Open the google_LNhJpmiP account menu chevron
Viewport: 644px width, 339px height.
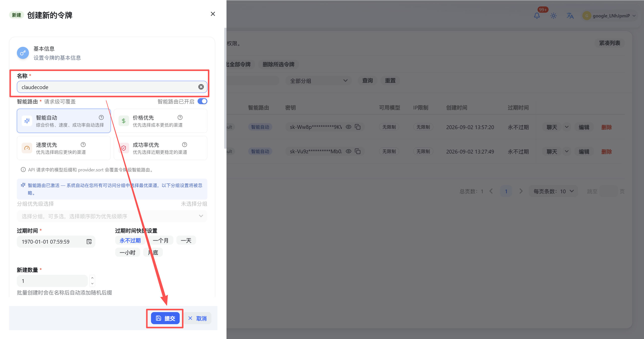tap(634, 16)
